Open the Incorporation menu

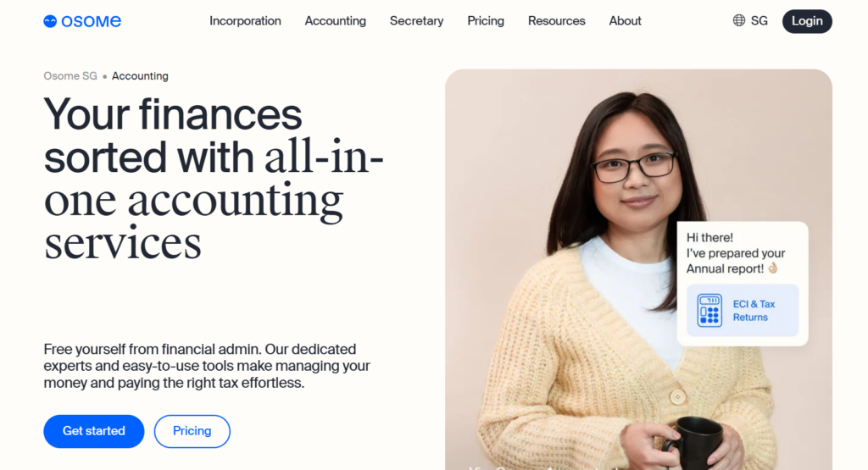[x=245, y=21]
